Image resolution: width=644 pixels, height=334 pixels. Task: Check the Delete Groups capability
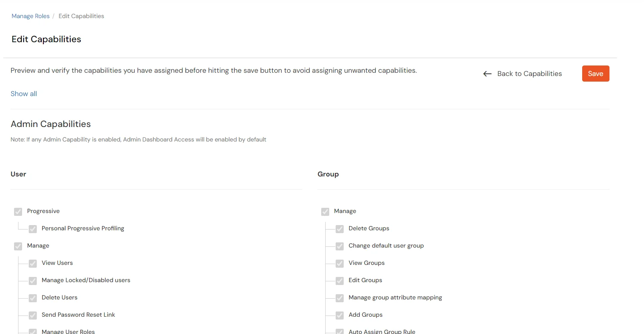pos(340,229)
